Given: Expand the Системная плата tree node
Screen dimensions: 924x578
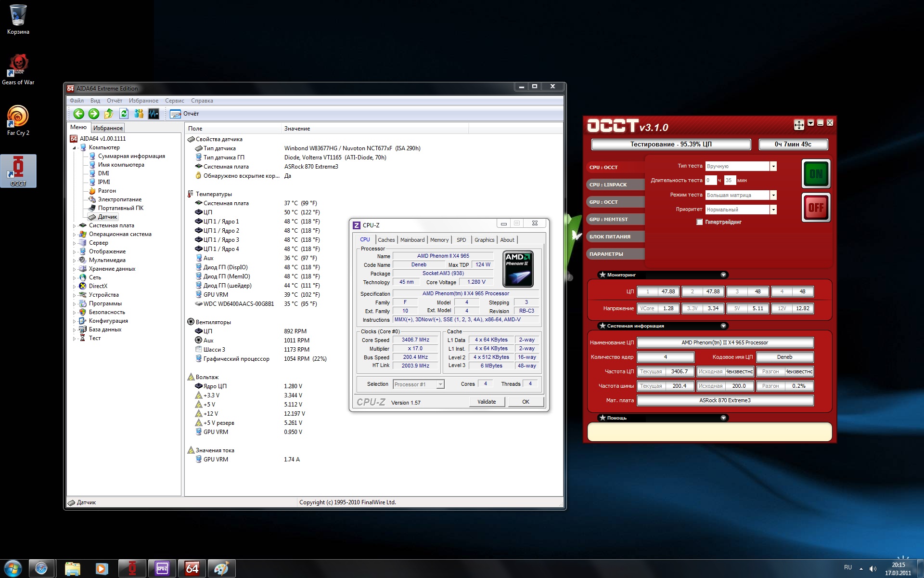Looking at the screenshot, I should [x=75, y=226].
